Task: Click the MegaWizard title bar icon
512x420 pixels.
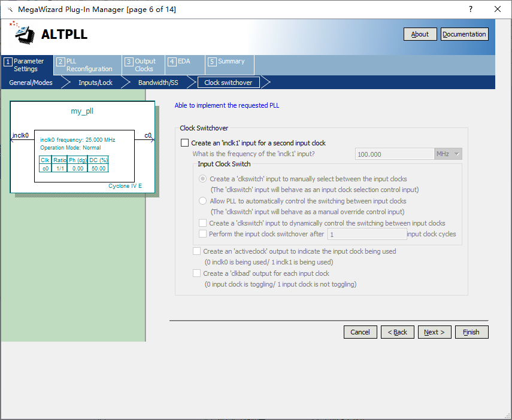Action: [10, 10]
